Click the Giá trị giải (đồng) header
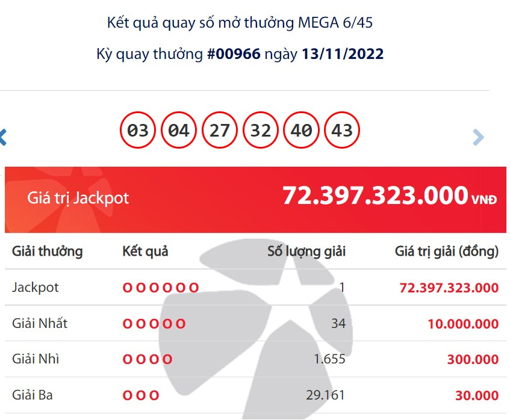Screen dimensions: 510x420 point(447,252)
